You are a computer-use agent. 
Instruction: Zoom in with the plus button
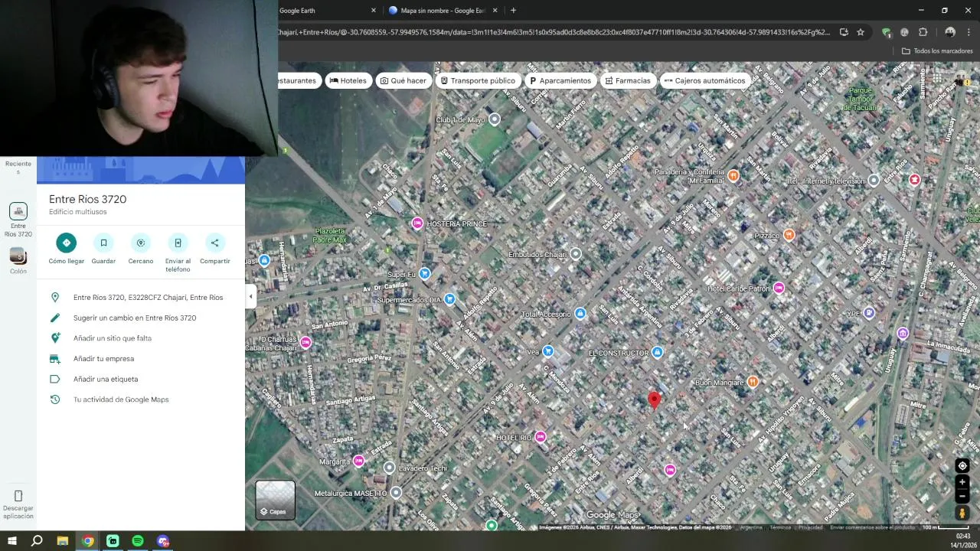point(962,482)
